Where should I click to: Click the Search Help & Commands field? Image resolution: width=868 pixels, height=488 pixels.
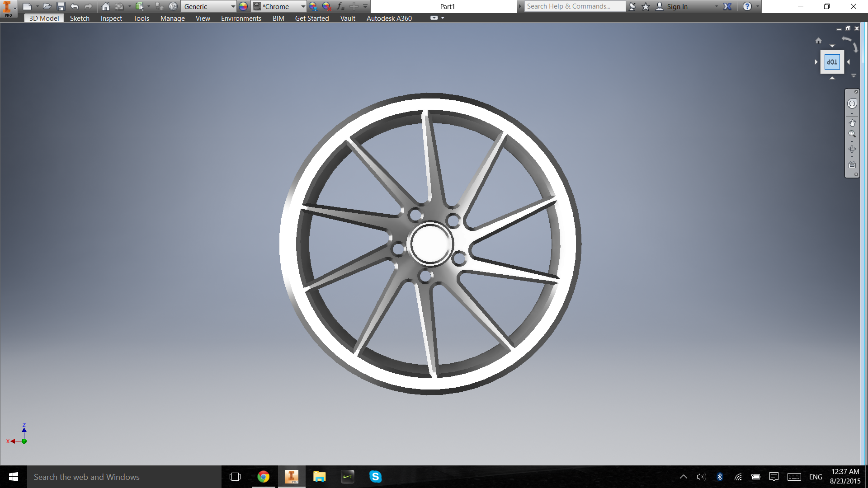point(574,6)
